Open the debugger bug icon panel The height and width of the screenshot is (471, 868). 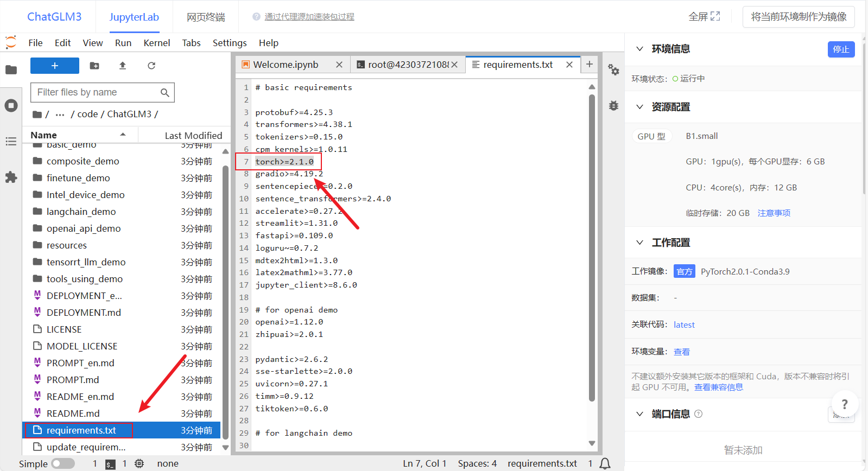click(x=613, y=106)
